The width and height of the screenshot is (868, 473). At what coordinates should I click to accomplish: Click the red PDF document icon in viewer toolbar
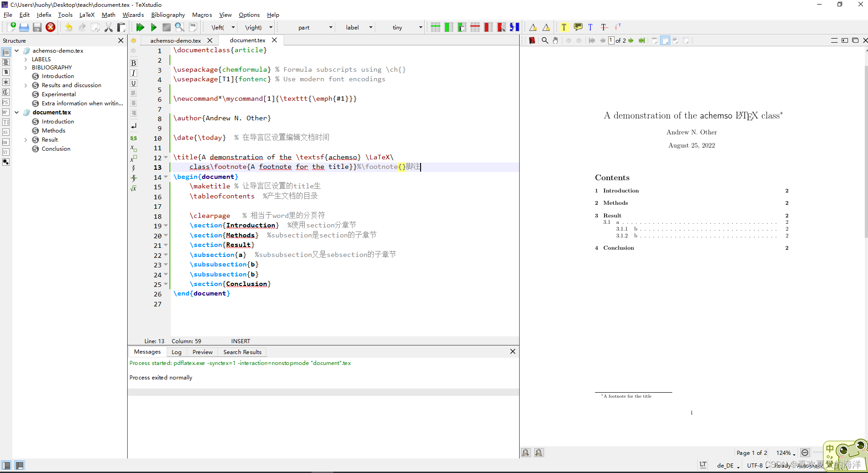point(532,40)
